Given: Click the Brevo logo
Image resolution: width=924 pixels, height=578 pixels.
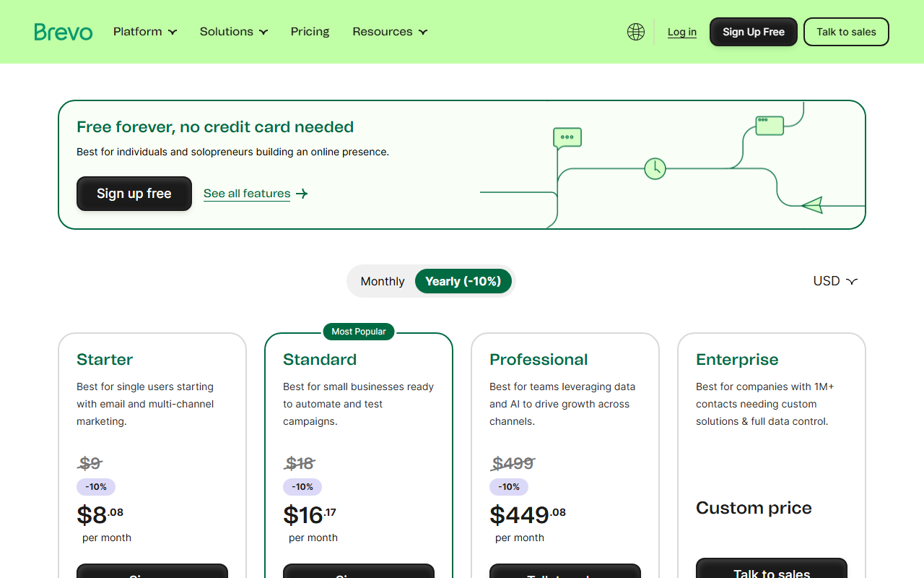Looking at the screenshot, I should pyautogui.click(x=64, y=32).
